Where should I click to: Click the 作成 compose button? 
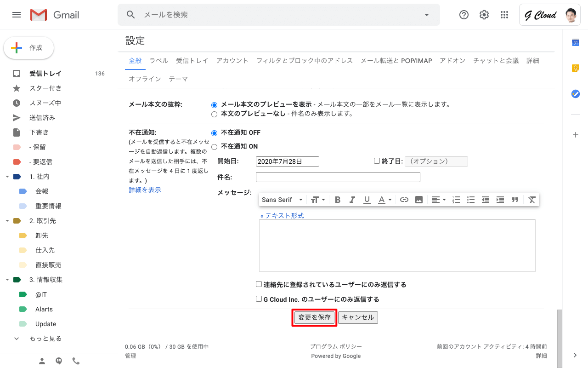click(x=28, y=48)
